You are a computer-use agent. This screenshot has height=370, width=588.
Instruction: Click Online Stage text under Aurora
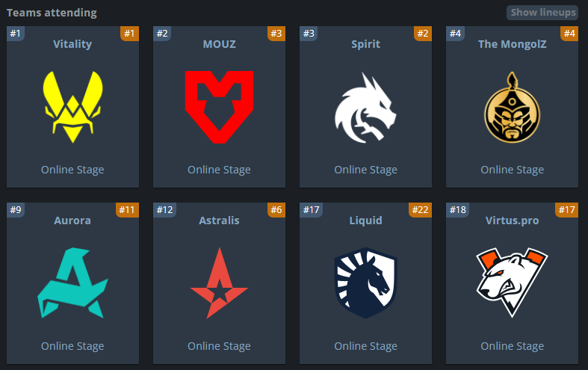(72, 346)
